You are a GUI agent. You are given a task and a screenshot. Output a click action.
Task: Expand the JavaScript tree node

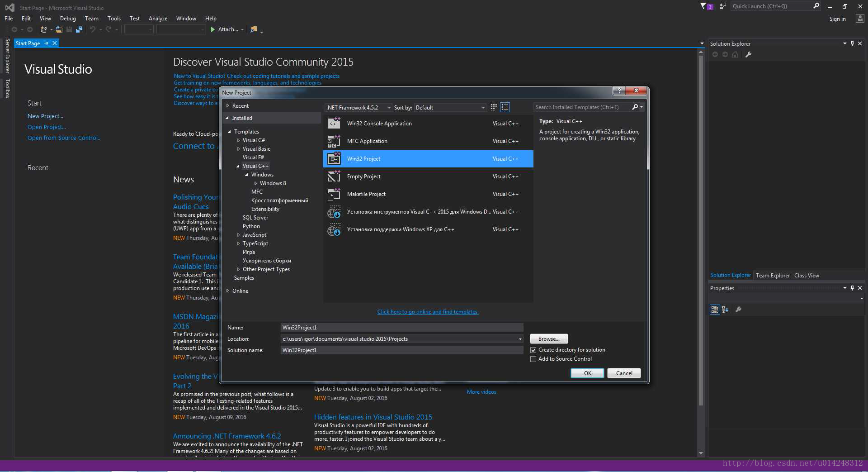point(238,235)
